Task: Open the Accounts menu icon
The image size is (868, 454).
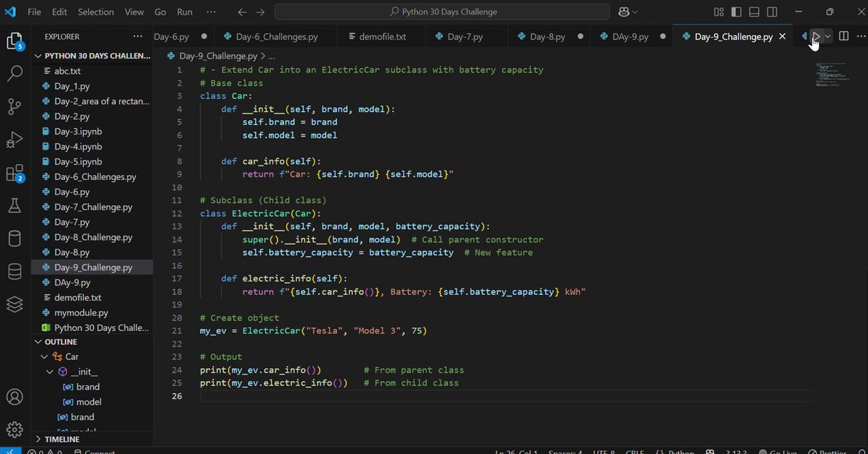Action: 15,397
